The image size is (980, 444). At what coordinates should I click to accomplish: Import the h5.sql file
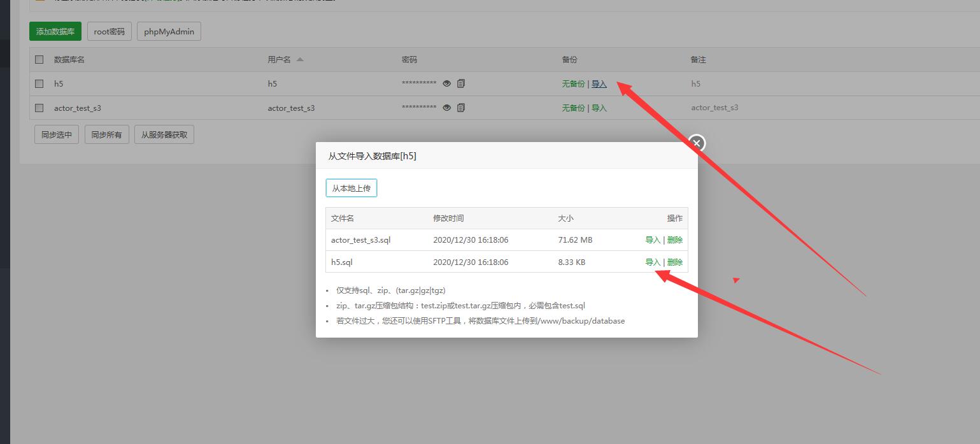coord(653,262)
